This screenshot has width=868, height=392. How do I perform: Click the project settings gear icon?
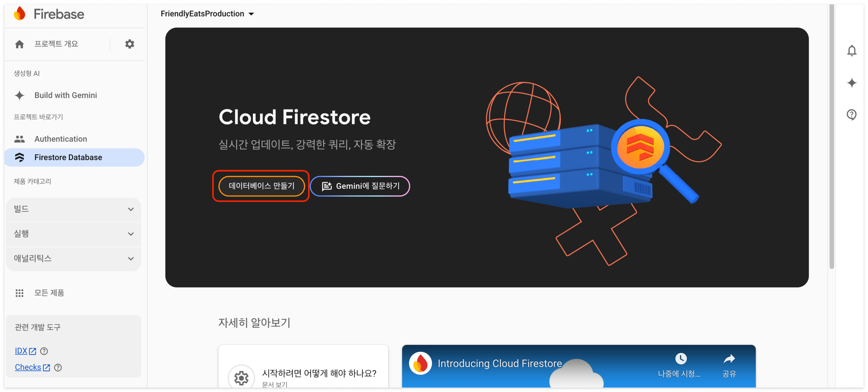coord(129,44)
